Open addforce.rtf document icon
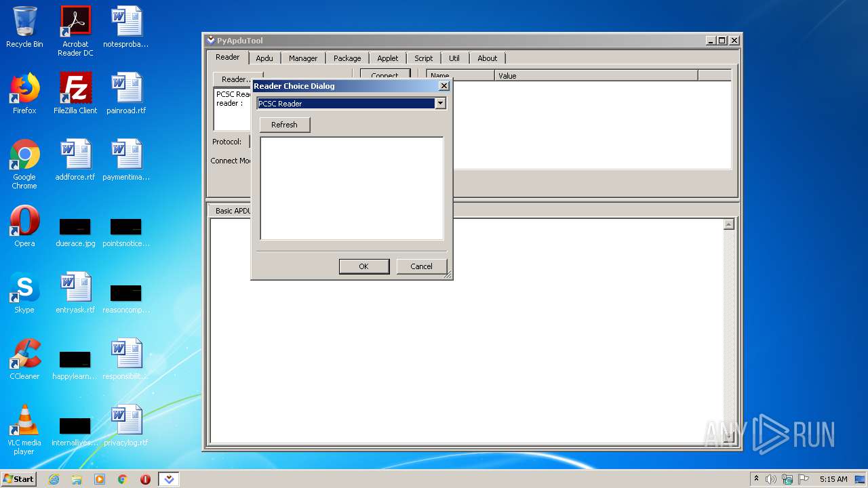 click(75, 160)
